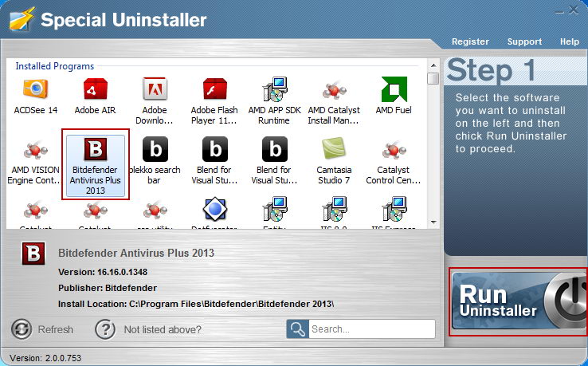Image resolution: width=588 pixels, height=366 pixels.
Task: Pick AMD APP SDK Runtime entry
Action: [x=274, y=89]
